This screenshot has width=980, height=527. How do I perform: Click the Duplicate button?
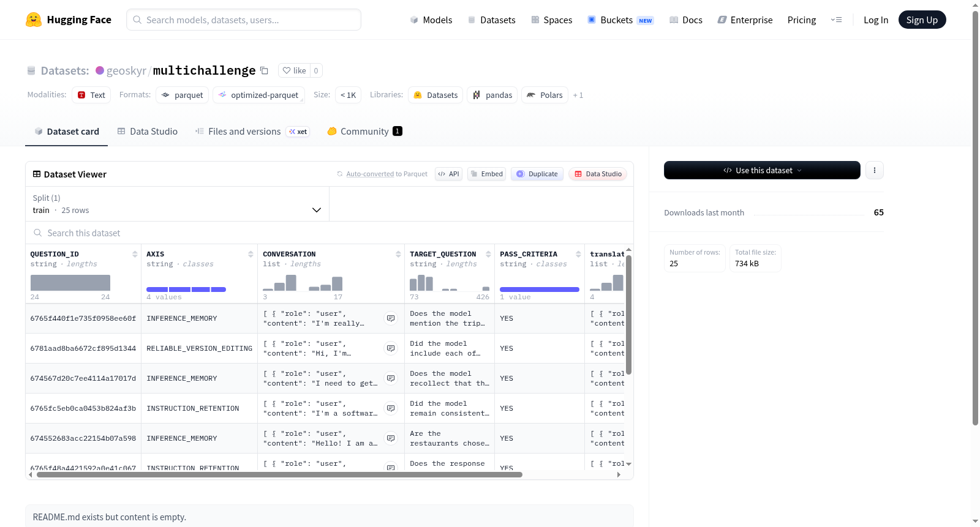[x=537, y=174]
